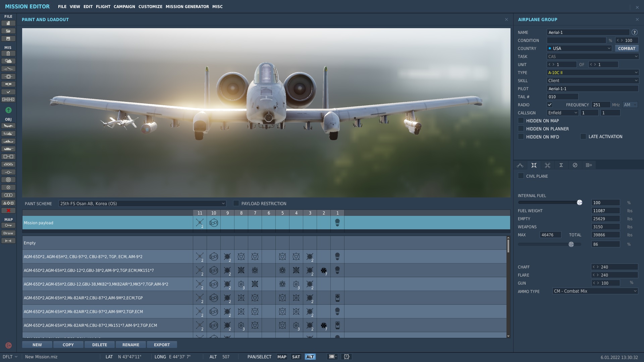Enable the HIDDEN ON MAP checkbox
Image resolution: width=644 pixels, height=362 pixels.
521,121
